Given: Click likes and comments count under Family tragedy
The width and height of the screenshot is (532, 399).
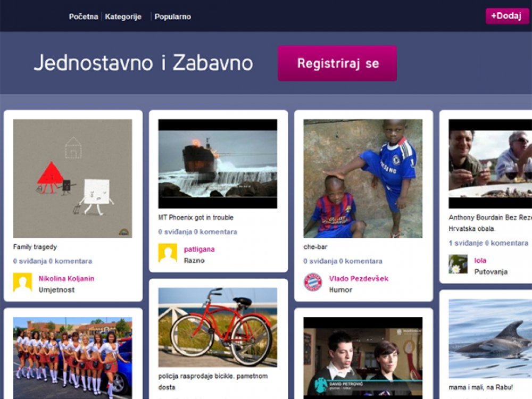Looking at the screenshot, I should pos(53,261).
